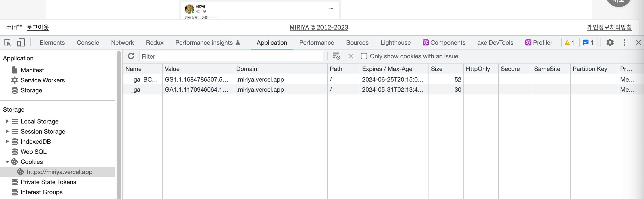Switch to the Console tab

tap(88, 42)
